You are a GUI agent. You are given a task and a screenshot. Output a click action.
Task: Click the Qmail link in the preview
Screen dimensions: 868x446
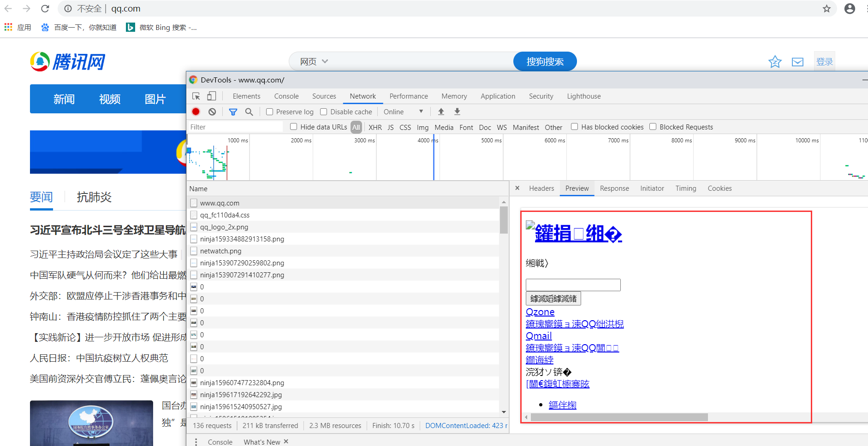(539, 336)
